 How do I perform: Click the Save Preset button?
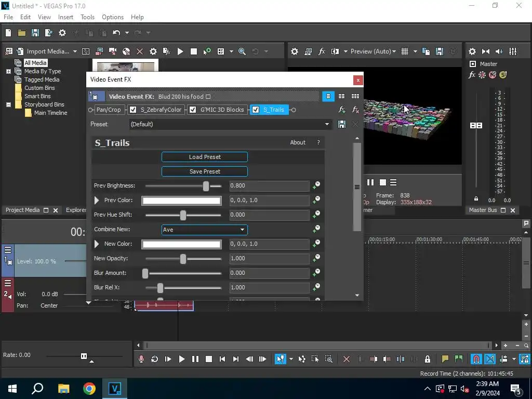(205, 171)
